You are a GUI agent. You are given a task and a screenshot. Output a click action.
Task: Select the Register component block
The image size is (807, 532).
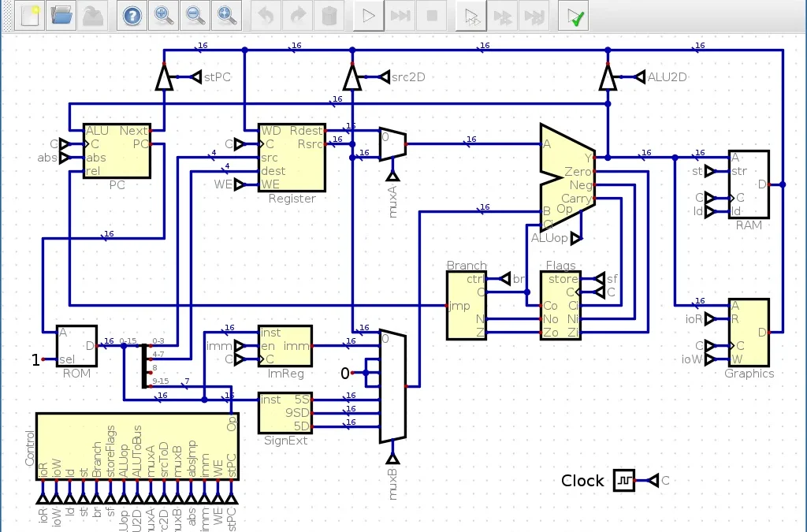tap(292, 158)
